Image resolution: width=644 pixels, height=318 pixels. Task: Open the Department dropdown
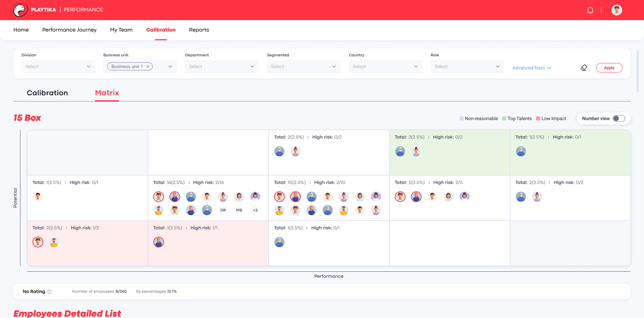click(x=222, y=66)
